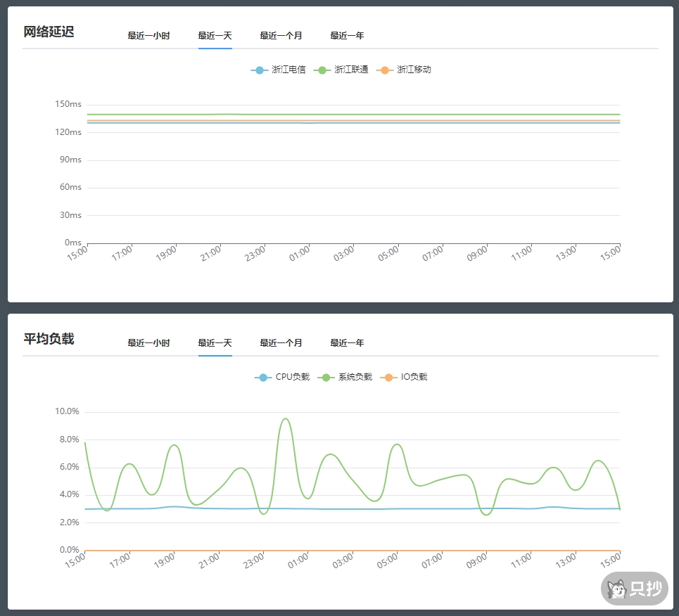Click the IO负载 legend marker
Image resolution: width=679 pixels, height=616 pixels.
point(388,378)
